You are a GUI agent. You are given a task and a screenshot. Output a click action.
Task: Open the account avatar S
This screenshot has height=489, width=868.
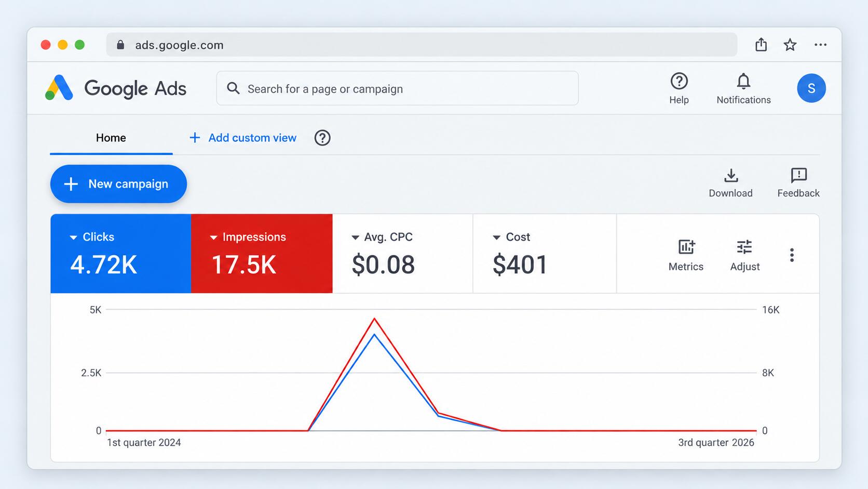[x=811, y=88]
